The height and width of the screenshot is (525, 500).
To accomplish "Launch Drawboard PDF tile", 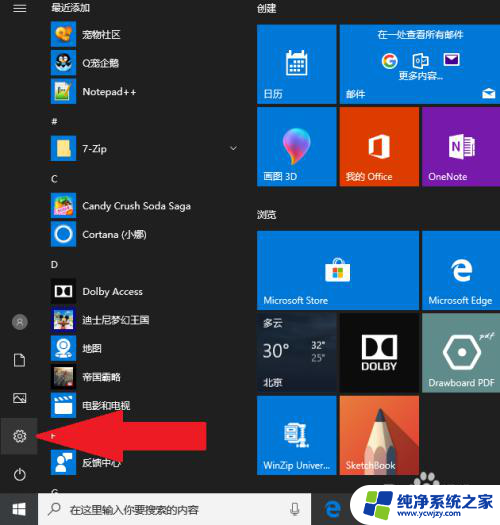I will 461,353.
